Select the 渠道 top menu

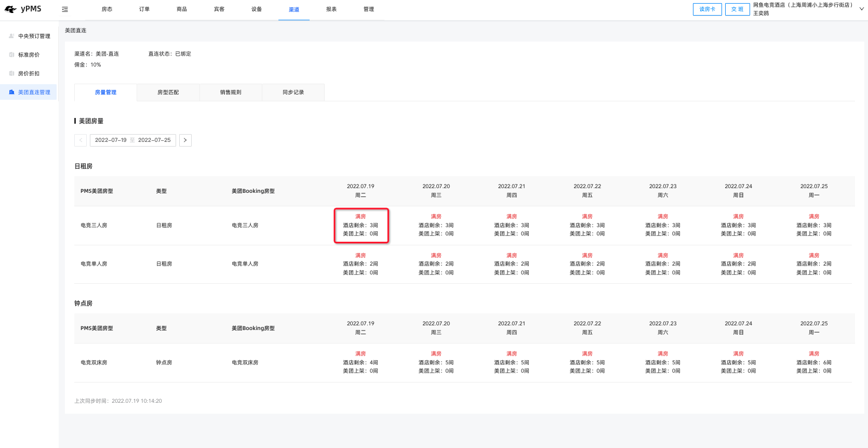294,10
